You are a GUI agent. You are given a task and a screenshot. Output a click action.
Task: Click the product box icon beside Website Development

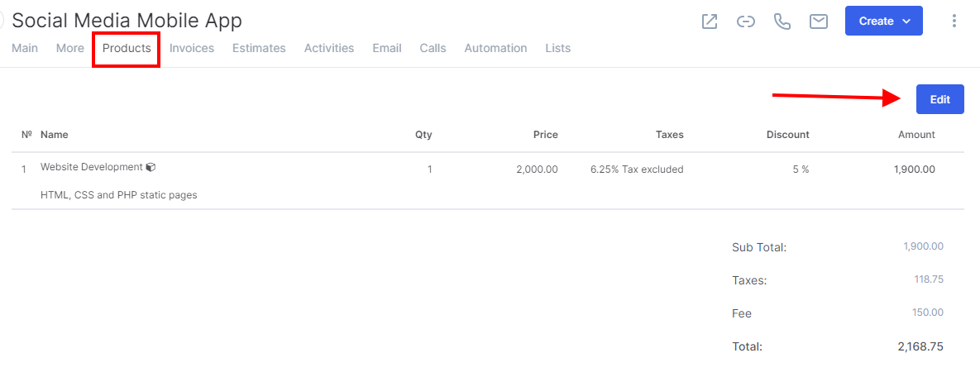[151, 168]
